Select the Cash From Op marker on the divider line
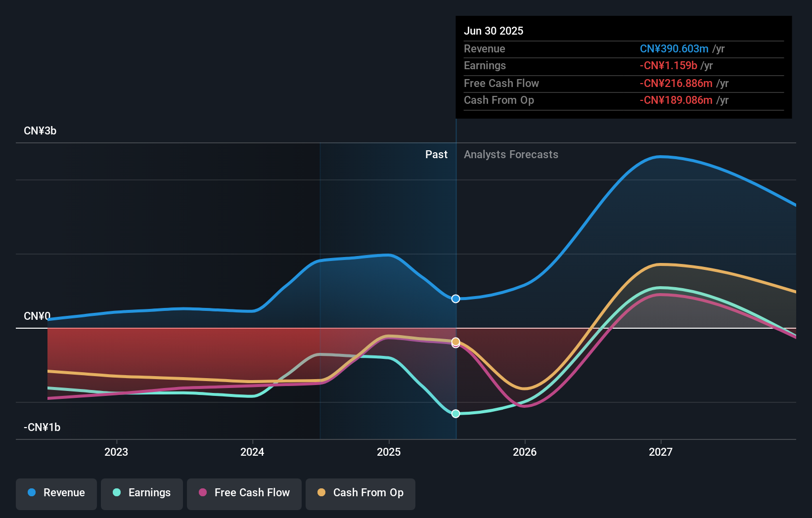The width and height of the screenshot is (812, 518). pyautogui.click(x=455, y=341)
